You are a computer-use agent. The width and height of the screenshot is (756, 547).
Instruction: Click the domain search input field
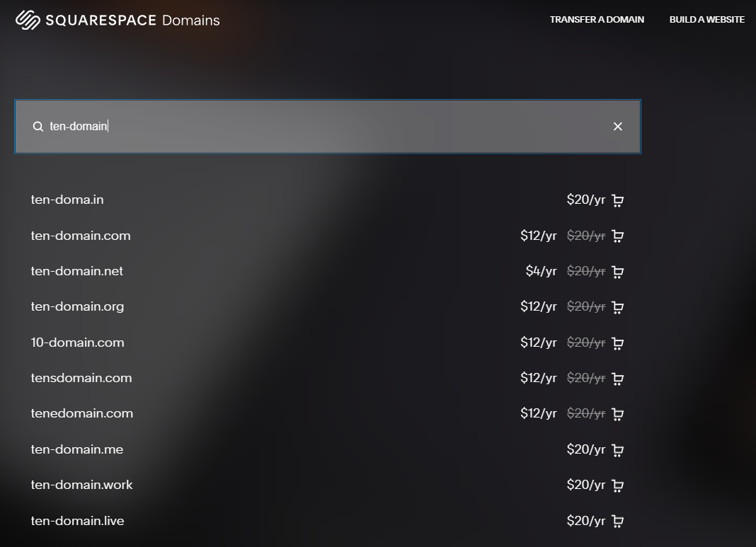328,127
